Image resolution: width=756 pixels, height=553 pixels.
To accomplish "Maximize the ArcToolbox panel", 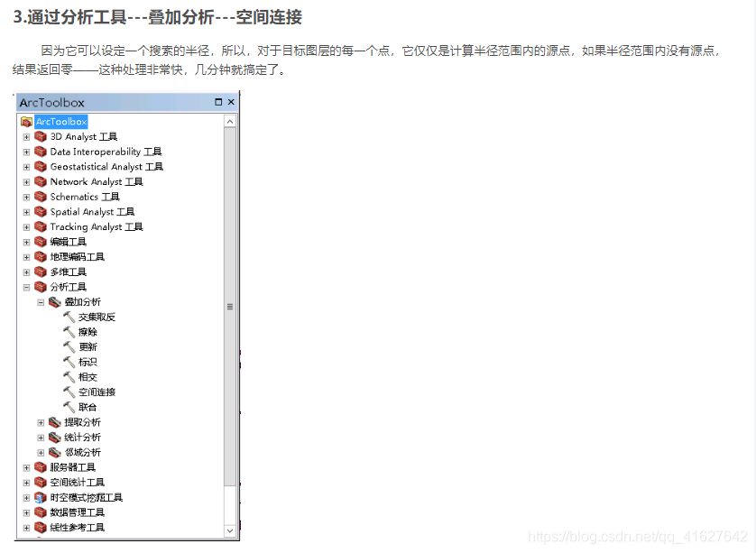I will (x=218, y=102).
